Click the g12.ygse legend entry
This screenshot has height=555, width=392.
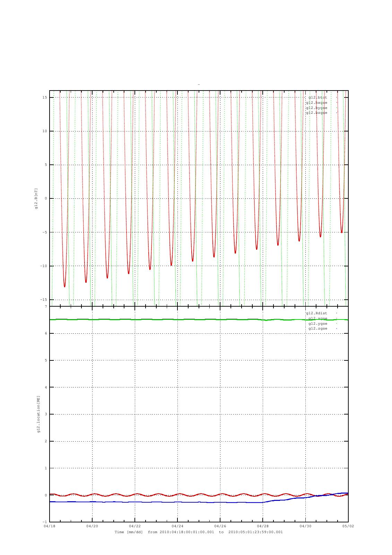pos(318,323)
